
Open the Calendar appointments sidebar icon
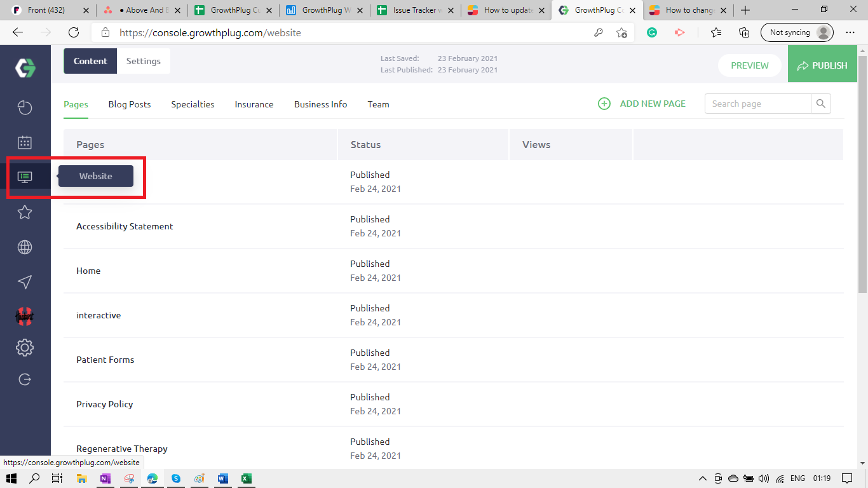pos(25,142)
